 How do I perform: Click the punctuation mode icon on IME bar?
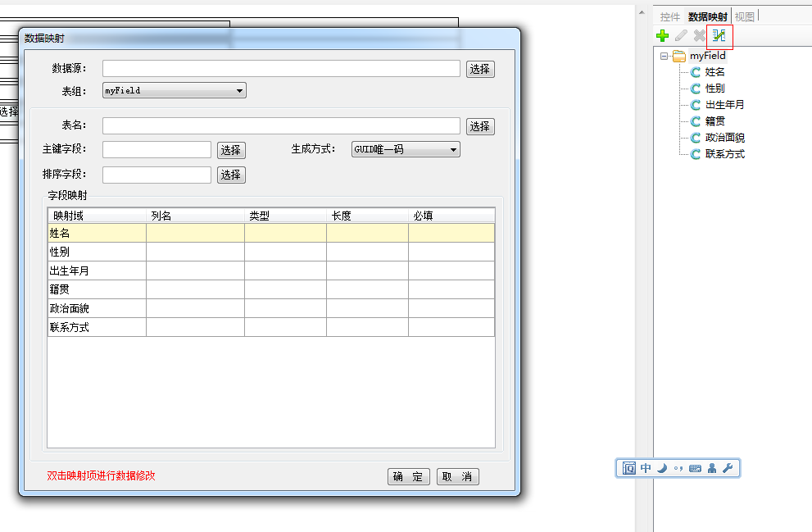click(x=678, y=469)
